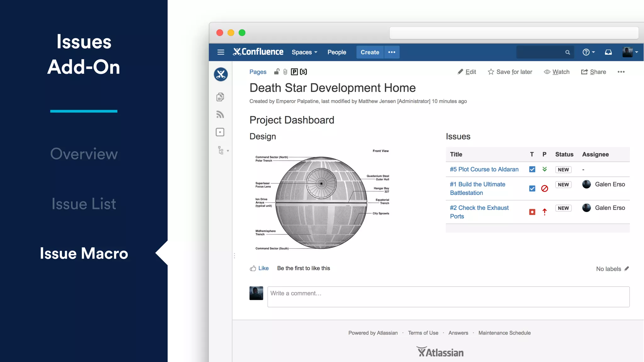Select Overview in slide navigation
The width and height of the screenshot is (644, 362).
(84, 154)
